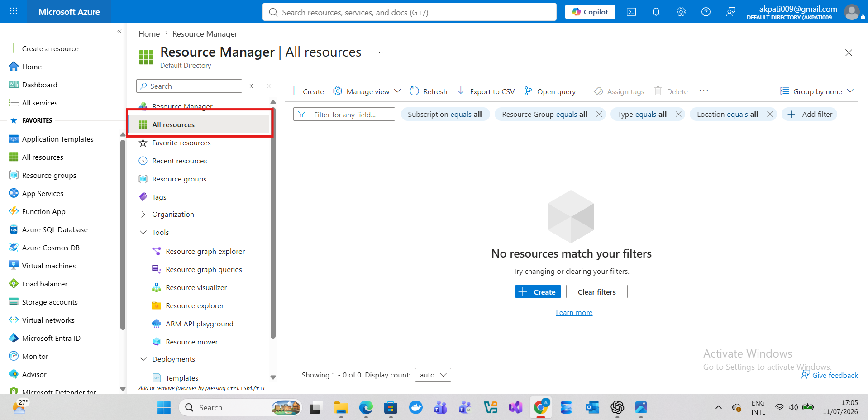The image size is (868, 420).
Task: Open All services in the sidebar
Action: point(33,103)
